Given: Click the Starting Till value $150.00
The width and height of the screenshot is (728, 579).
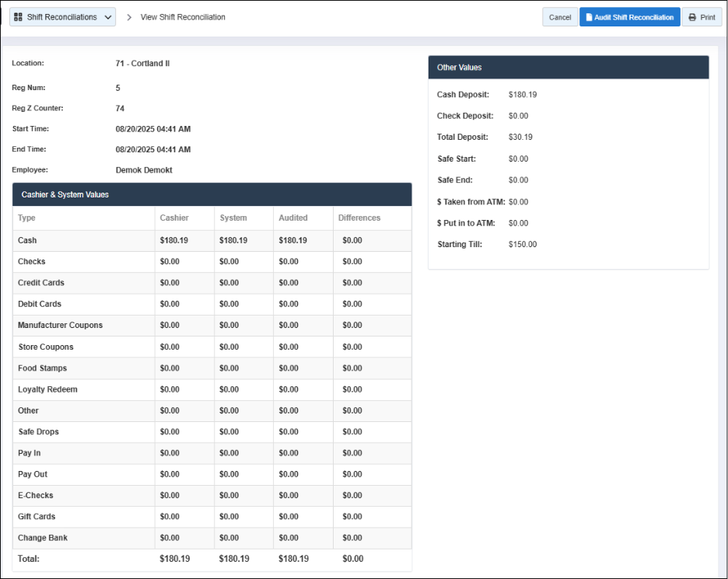Looking at the screenshot, I should tap(523, 245).
